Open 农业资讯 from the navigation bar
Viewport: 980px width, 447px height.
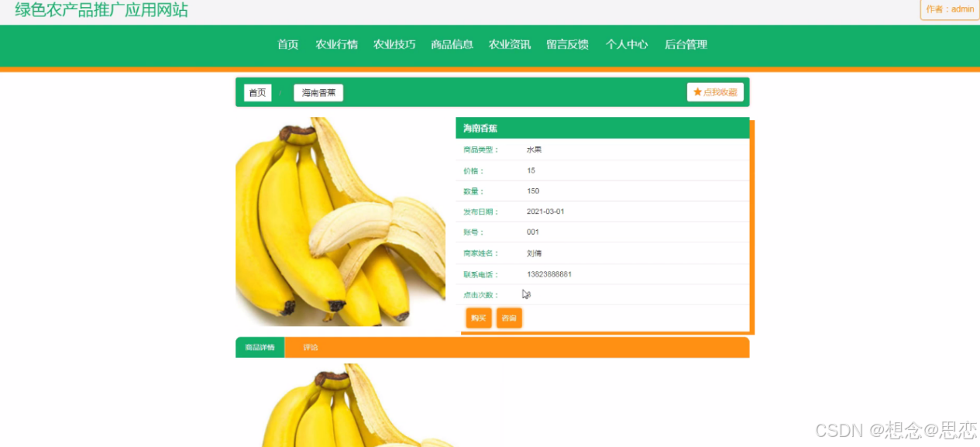510,45
